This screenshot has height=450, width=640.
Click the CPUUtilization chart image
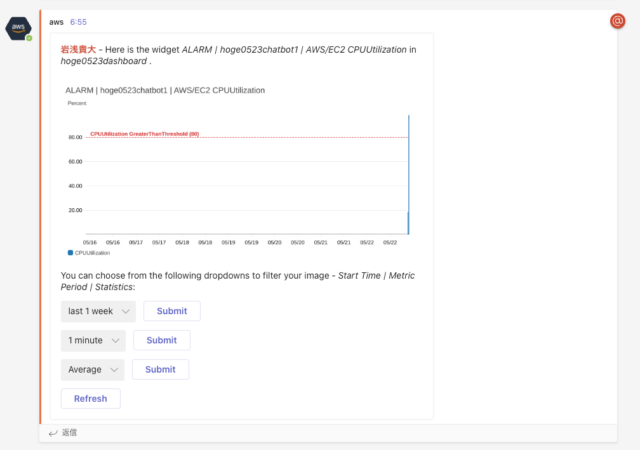(x=239, y=172)
